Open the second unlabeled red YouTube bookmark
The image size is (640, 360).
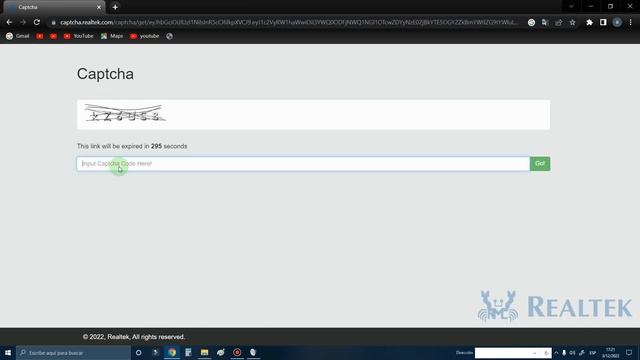pos(53,36)
